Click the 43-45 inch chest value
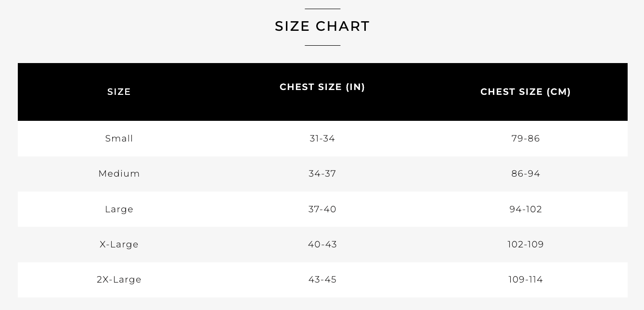 [x=322, y=280]
